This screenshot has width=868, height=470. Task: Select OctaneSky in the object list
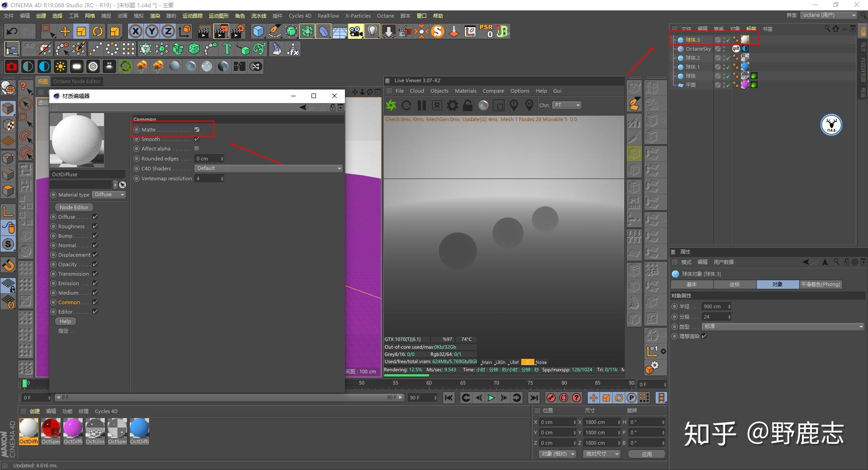[x=698, y=49]
